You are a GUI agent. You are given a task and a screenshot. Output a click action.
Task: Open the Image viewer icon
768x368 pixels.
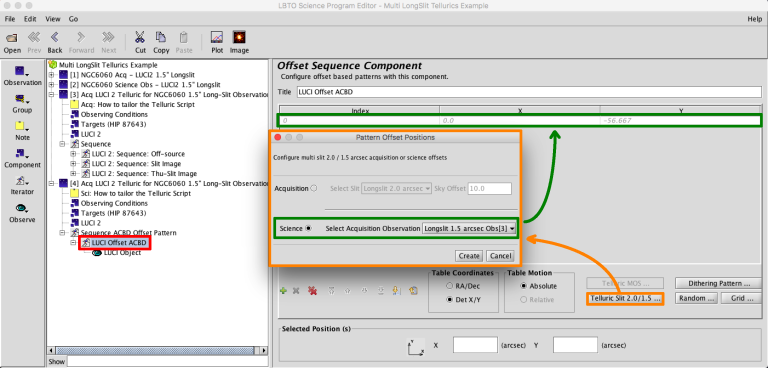coord(239,37)
